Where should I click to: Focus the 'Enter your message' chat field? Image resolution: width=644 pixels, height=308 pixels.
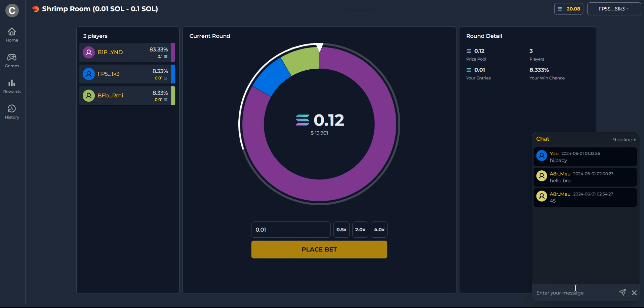(x=575, y=293)
